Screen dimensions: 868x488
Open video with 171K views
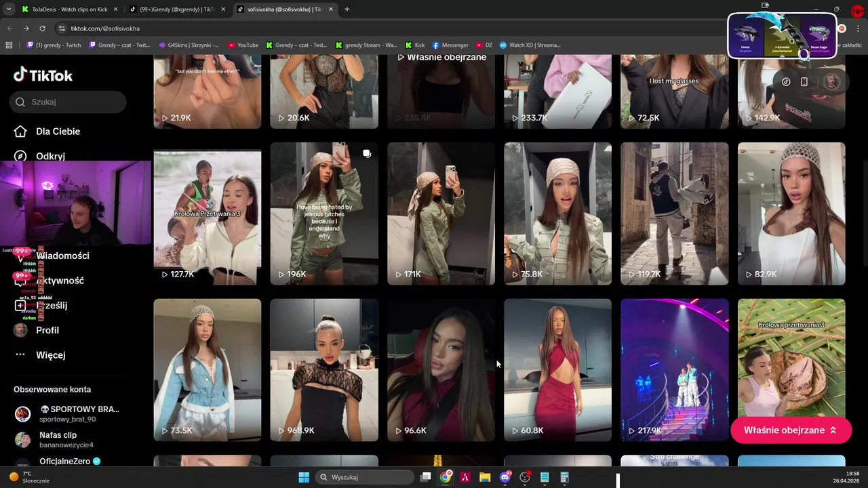point(441,213)
